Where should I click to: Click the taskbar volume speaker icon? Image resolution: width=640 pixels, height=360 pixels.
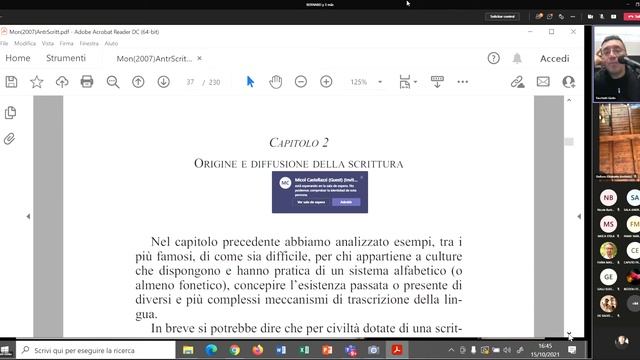point(507,350)
